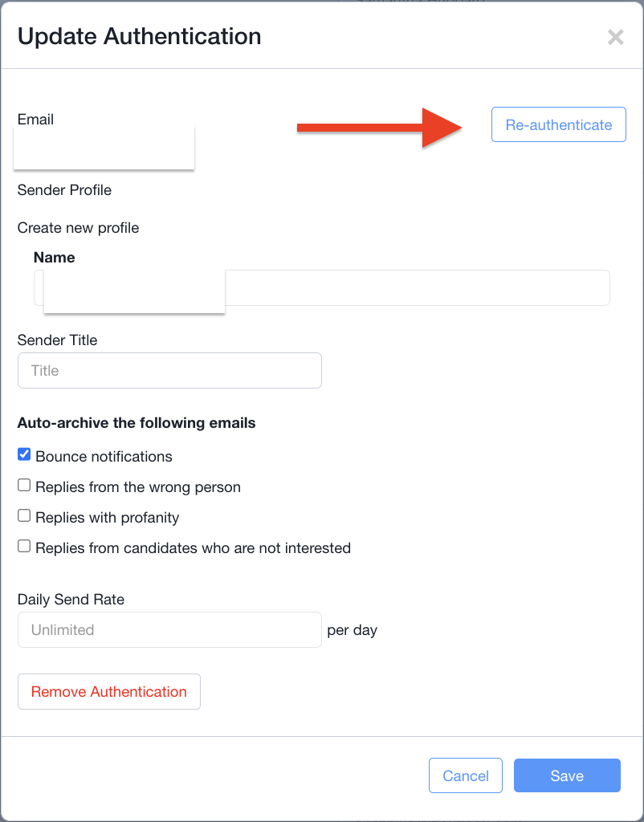Tick the Replies with profanity checkbox
Image resolution: width=644 pixels, height=822 pixels.
click(x=24, y=516)
